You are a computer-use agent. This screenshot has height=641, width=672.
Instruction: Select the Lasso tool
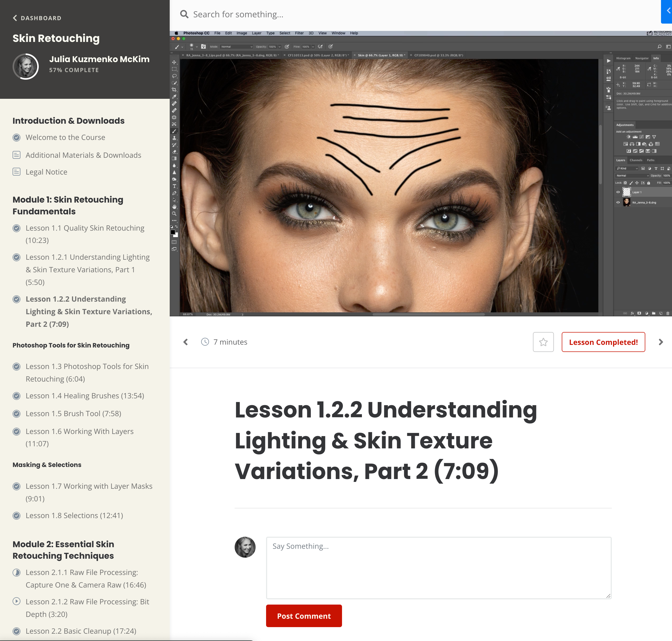[174, 76]
